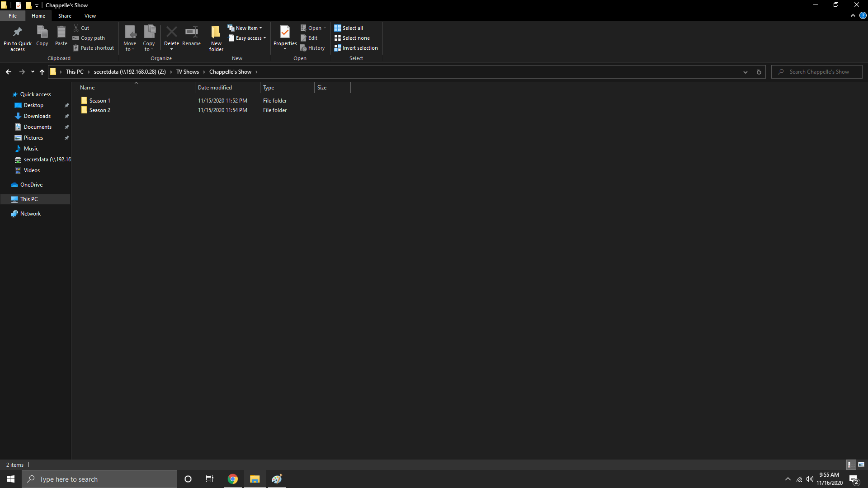Open the Copy to menu
The width and height of the screenshot is (868, 488).
point(149,38)
